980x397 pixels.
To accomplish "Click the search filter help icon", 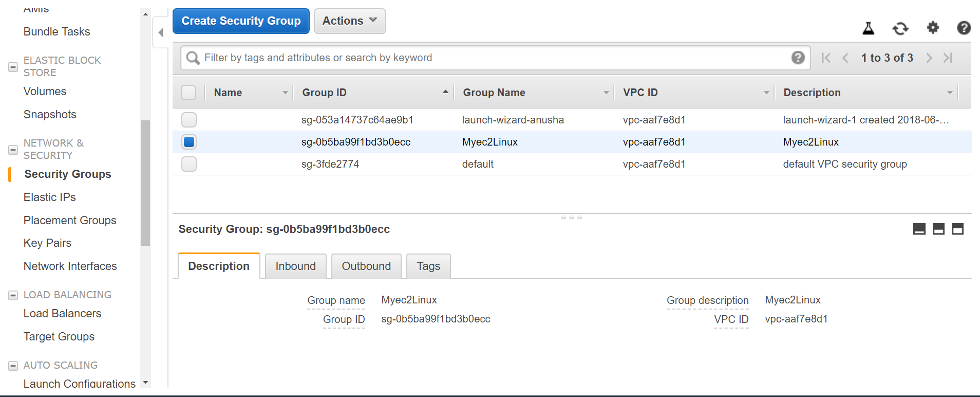I will tap(798, 58).
